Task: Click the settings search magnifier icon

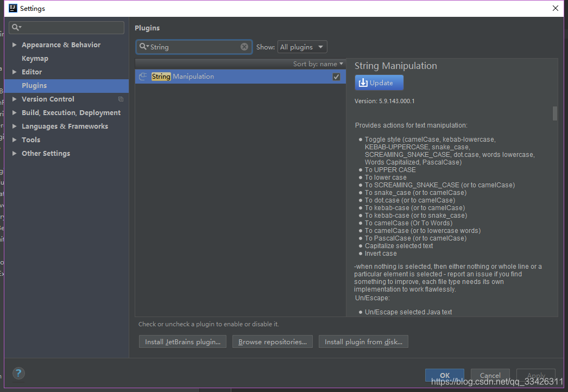Action: click(16, 27)
